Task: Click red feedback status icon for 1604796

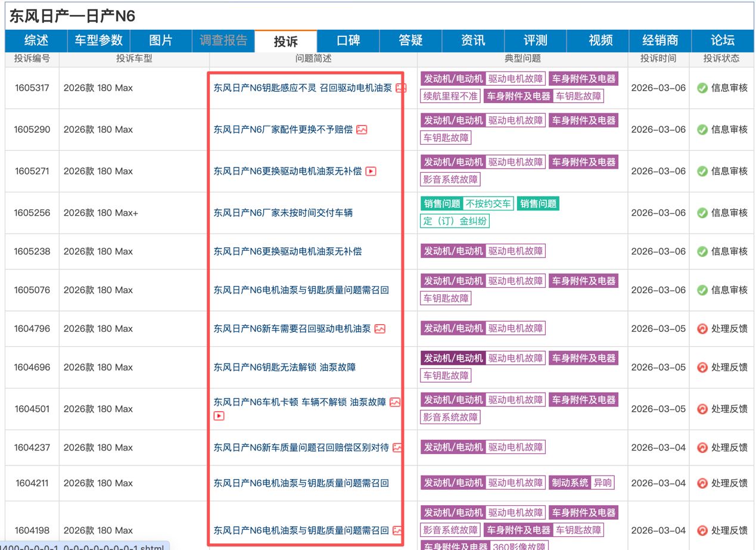Action: tap(702, 328)
